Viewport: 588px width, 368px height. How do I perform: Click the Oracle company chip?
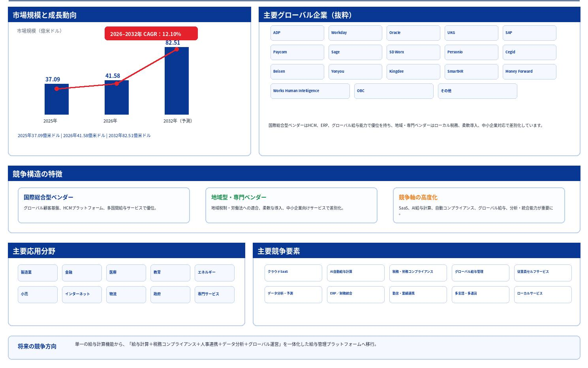pyautogui.click(x=413, y=33)
